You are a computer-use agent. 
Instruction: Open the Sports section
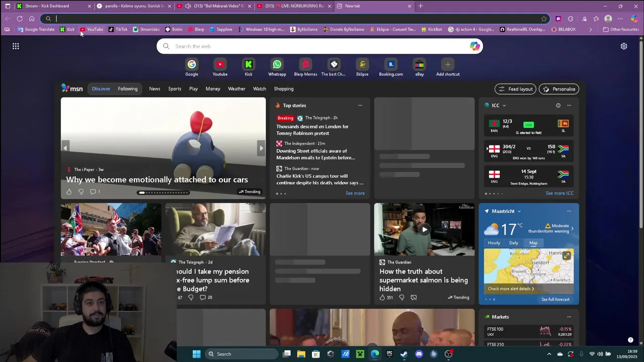click(x=175, y=88)
